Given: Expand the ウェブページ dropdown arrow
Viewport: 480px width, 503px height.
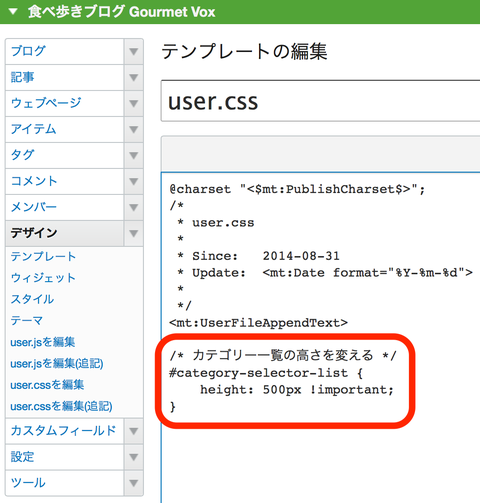Looking at the screenshot, I should (134, 104).
